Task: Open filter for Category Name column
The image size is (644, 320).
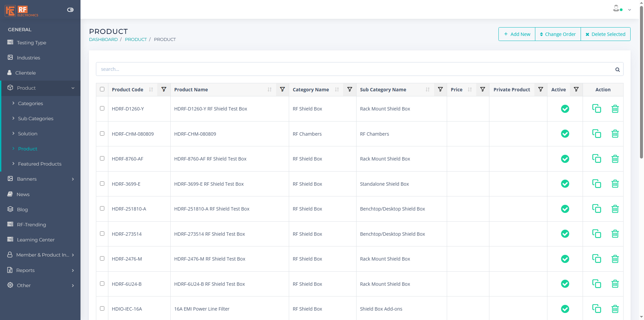Action: coord(350,89)
